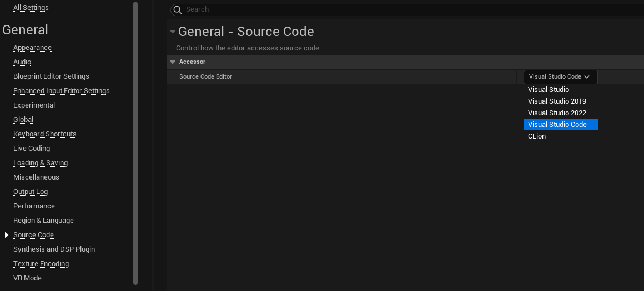
Task: Go to Texture Encoding settings
Action: pos(41,263)
